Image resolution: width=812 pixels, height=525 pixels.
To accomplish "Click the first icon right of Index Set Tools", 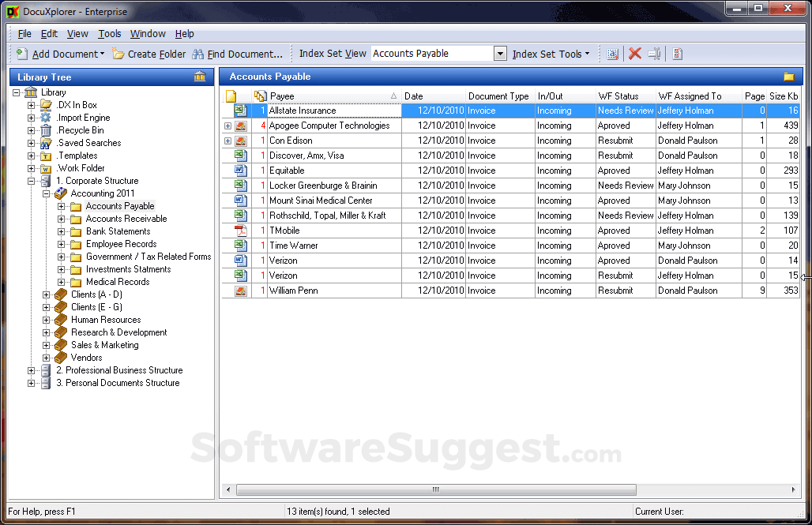I will tap(613, 54).
